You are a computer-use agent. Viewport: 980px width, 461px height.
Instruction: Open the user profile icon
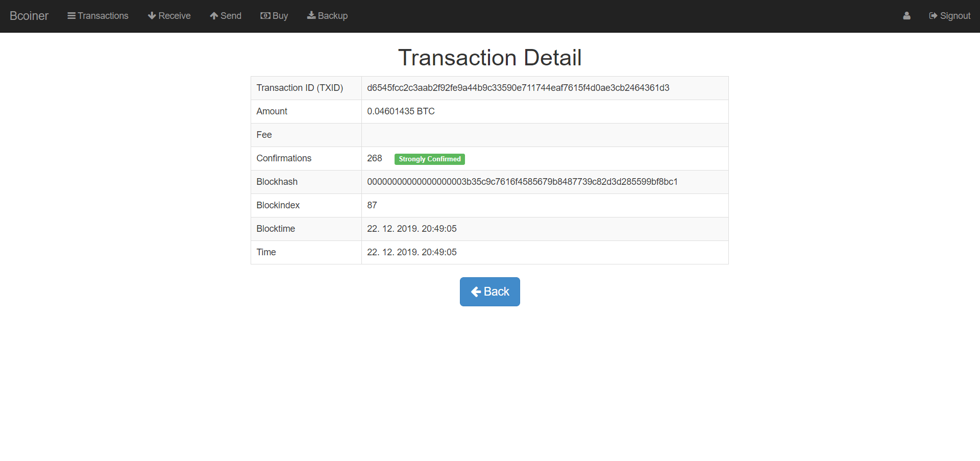click(x=906, y=16)
